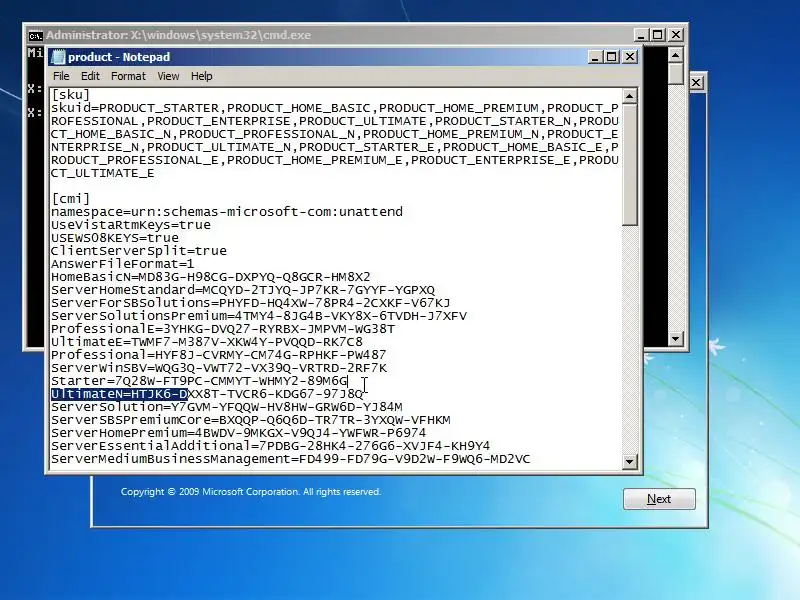Close the cmd.exe Administrator window
Screen dimensions: 800x600
click(x=676, y=35)
